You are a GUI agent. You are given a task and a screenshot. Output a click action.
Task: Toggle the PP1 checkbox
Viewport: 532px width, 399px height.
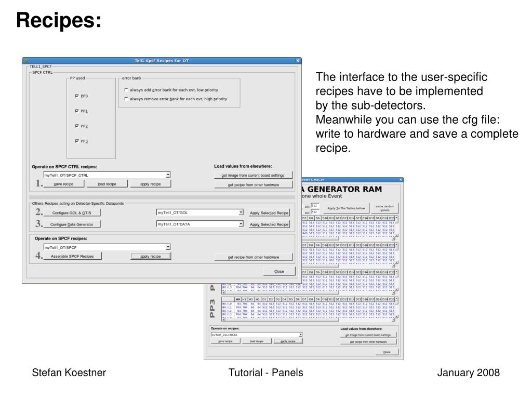click(77, 111)
